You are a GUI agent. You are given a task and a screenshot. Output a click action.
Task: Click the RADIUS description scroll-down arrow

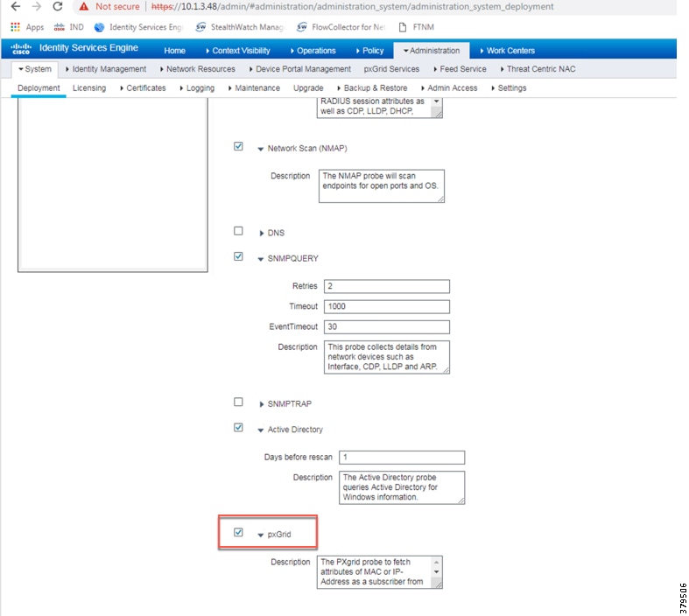[x=436, y=101]
